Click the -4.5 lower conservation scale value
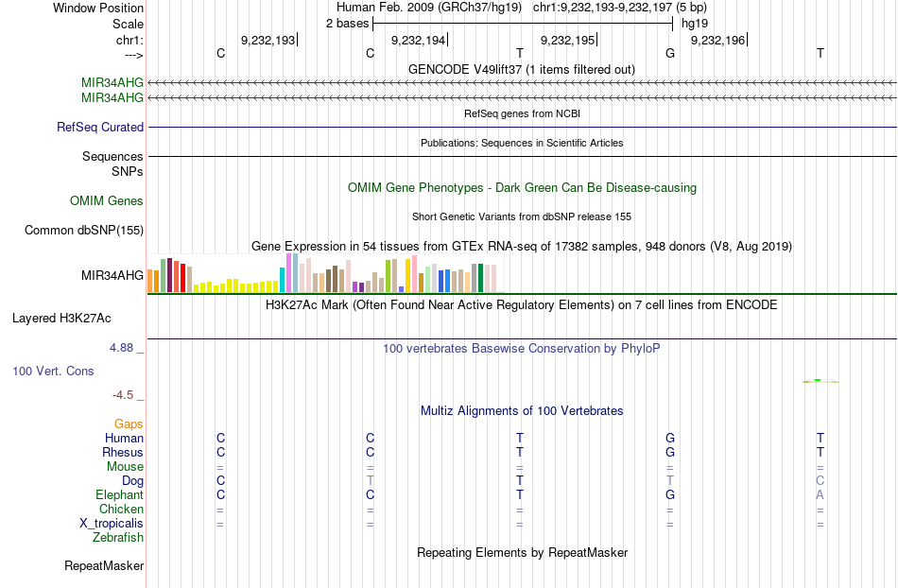 123,395
